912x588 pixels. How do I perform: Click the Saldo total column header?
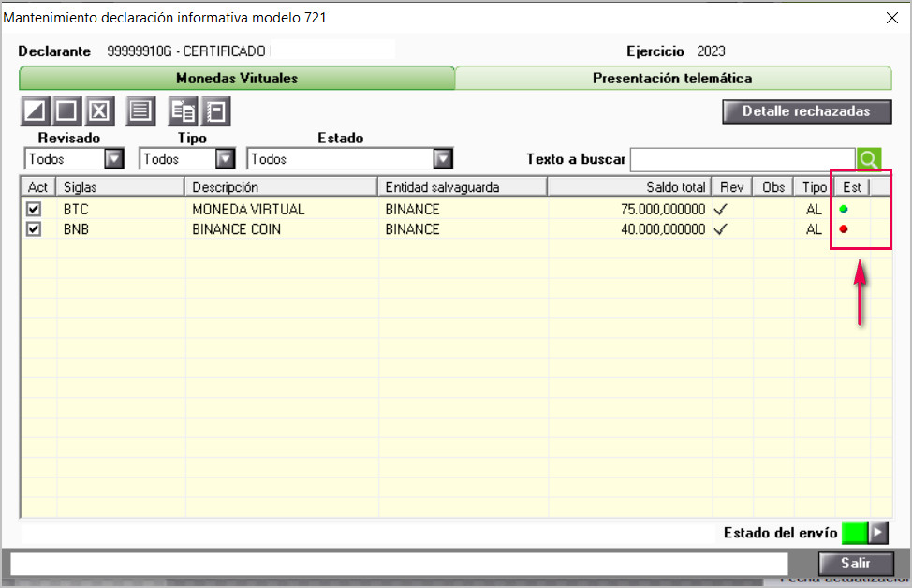point(629,186)
